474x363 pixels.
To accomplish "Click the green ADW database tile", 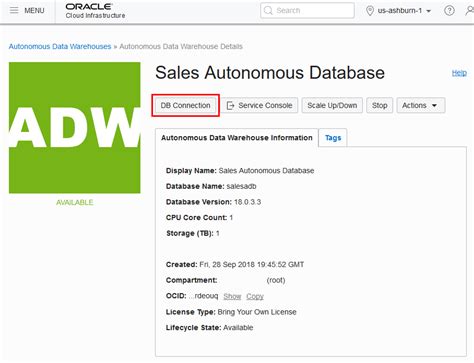I will [x=75, y=128].
